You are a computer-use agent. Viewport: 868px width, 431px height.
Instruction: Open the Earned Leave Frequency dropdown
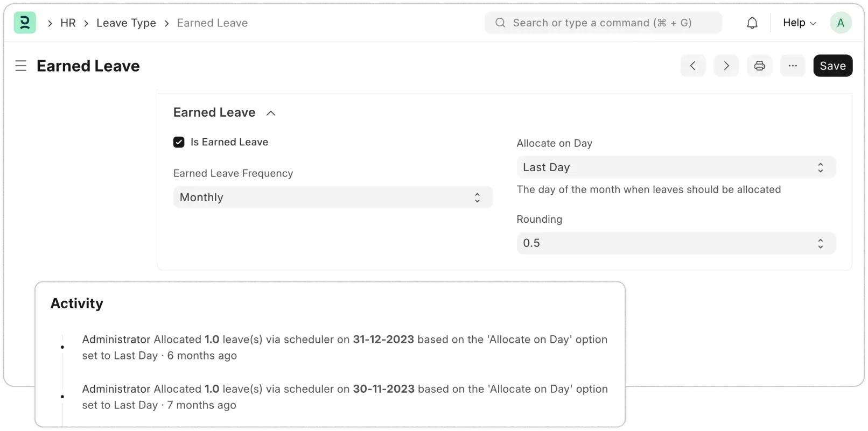(x=332, y=197)
